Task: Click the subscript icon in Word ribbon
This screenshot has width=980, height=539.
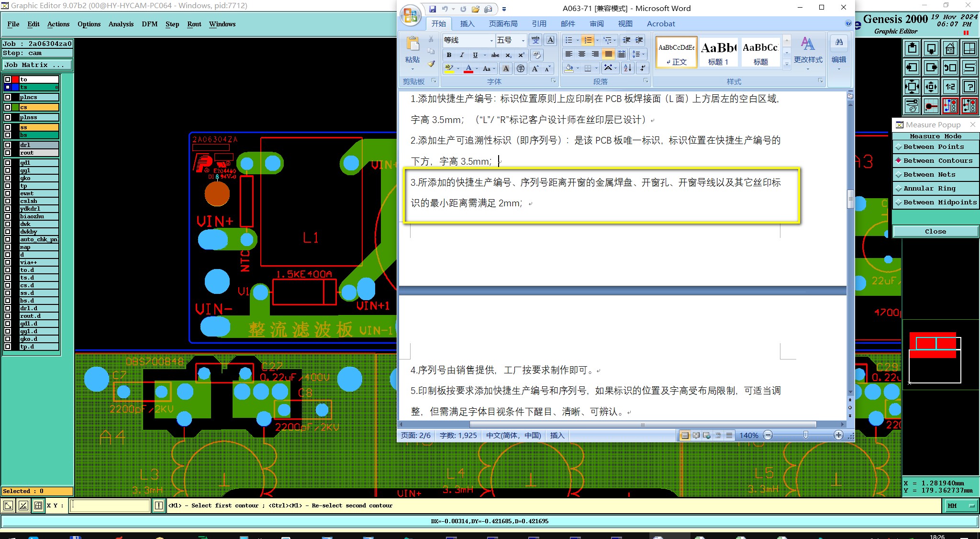Action: coord(508,55)
